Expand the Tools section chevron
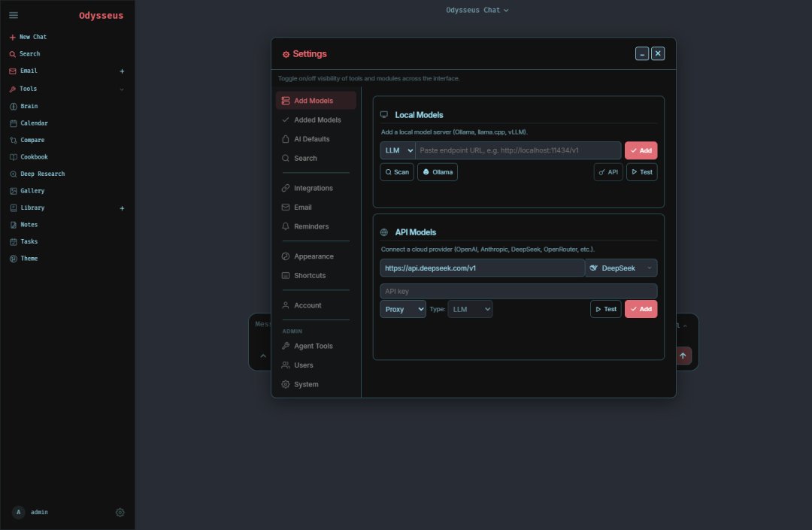 click(x=122, y=89)
